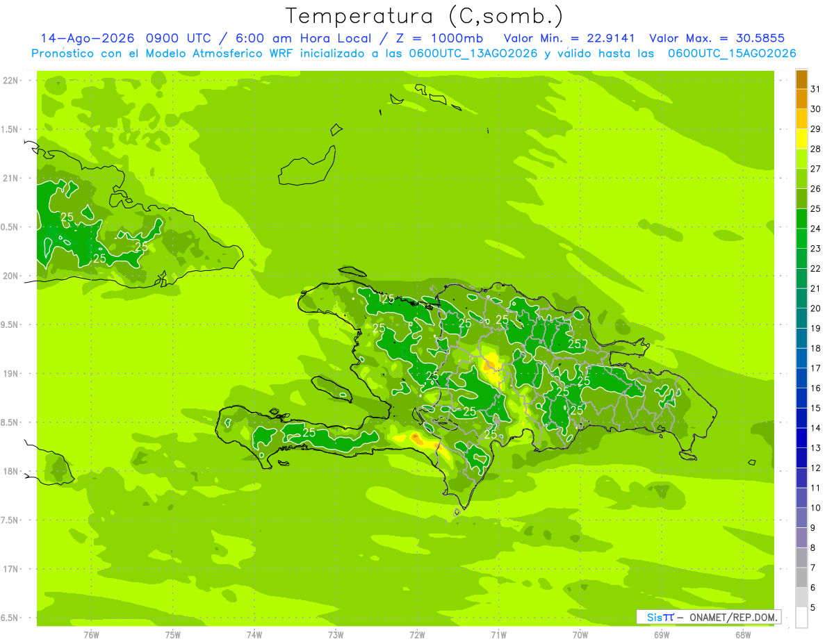Select the "20N" latitude label
Viewport: 834px width, 644px height.
pyautogui.click(x=10, y=276)
